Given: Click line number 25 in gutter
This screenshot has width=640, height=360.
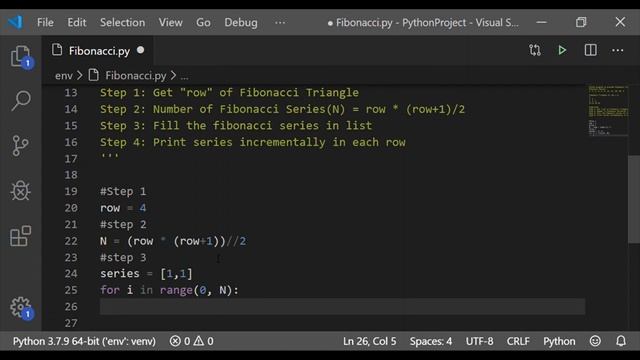Looking at the screenshot, I should click(x=71, y=290).
